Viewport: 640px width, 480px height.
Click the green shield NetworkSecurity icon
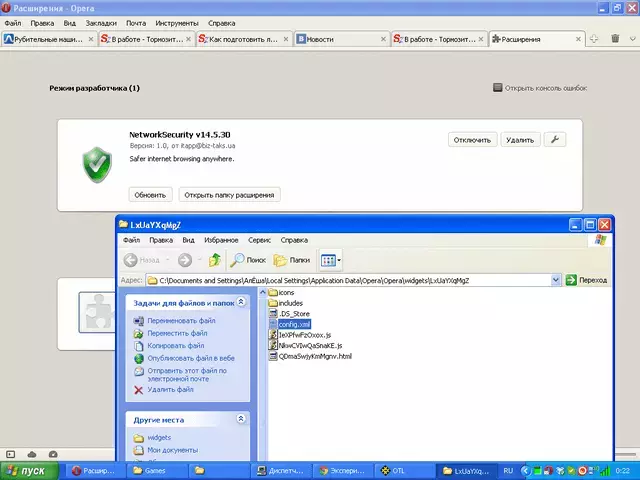(x=97, y=164)
